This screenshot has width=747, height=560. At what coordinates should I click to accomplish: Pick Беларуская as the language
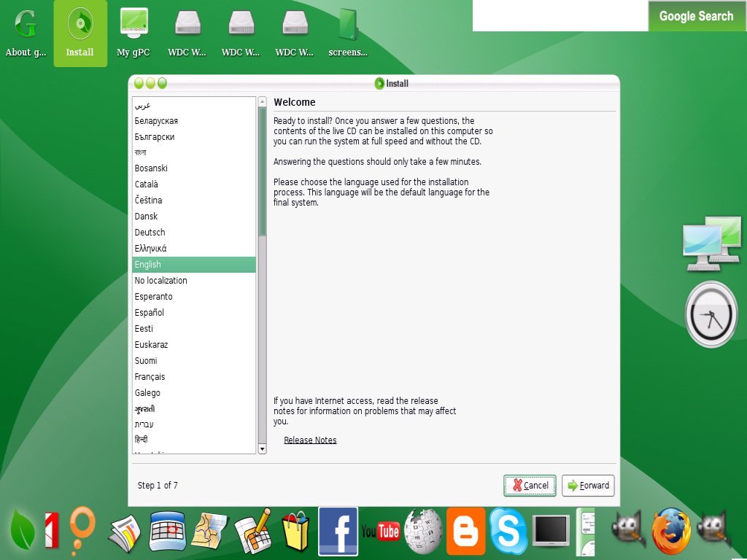point(194,121)
